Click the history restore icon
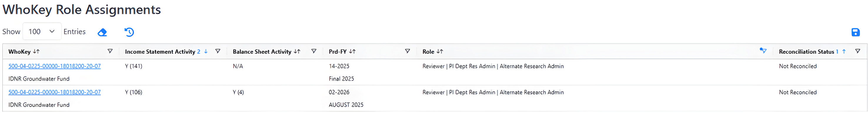This screenshot has height=113, width=868. pos(129,32)
